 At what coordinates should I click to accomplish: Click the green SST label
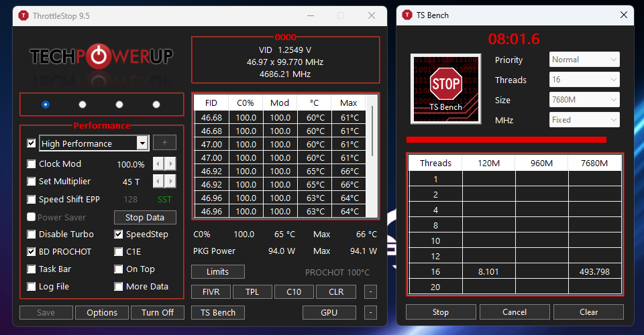tap(165, 199)
